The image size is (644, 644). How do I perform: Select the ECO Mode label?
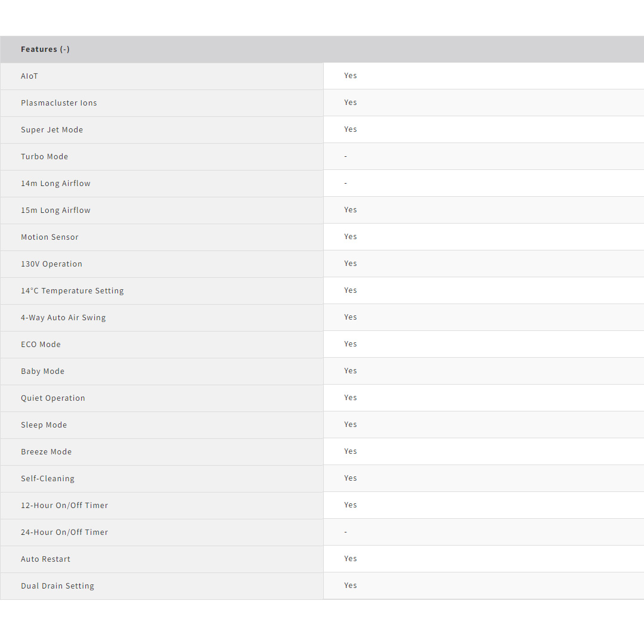point(41,345)
